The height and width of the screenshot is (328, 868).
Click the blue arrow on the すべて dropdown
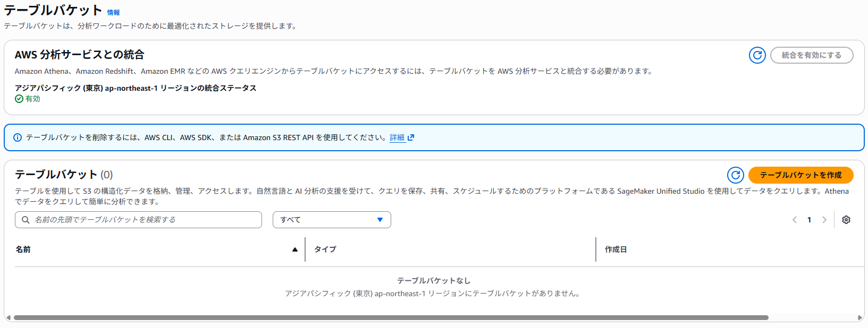[380, 220]
